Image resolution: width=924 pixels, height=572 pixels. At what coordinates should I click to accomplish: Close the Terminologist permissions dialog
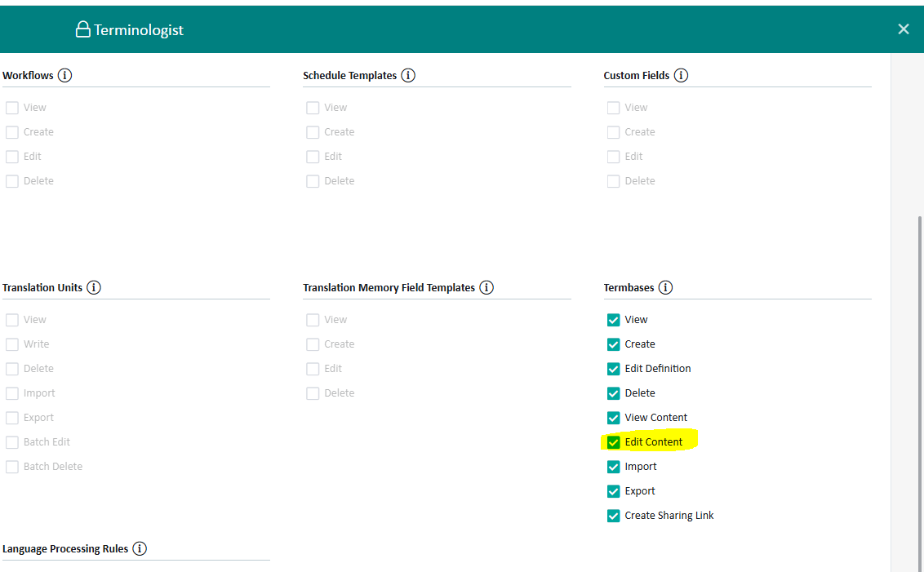[903, 29]
